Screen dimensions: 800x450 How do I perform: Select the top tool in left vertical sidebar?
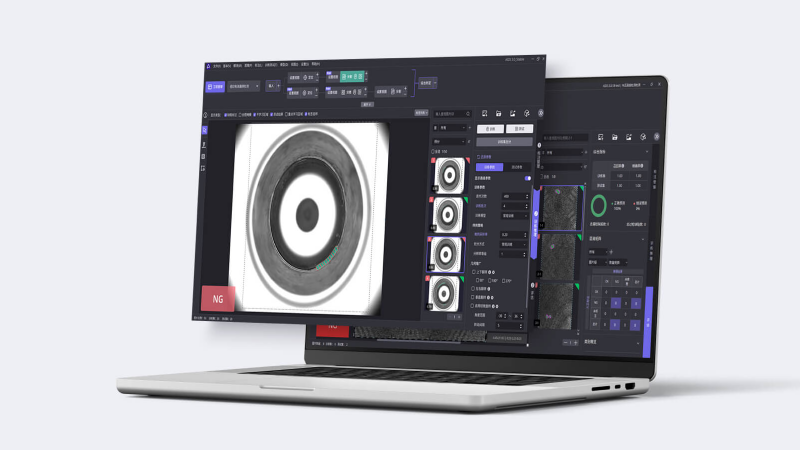pyautogui.click(x=204, y=130)
